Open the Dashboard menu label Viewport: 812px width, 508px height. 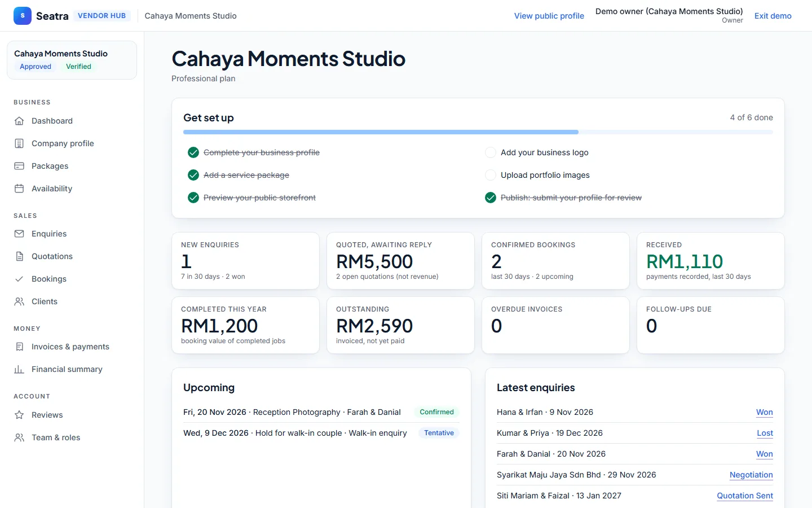(x=52, y=121)
